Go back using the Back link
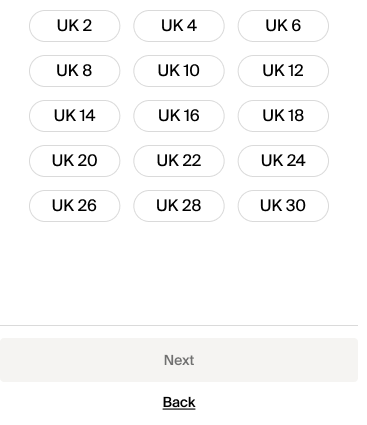This screenshot has height=425, width=367. (x=179, y=402)
